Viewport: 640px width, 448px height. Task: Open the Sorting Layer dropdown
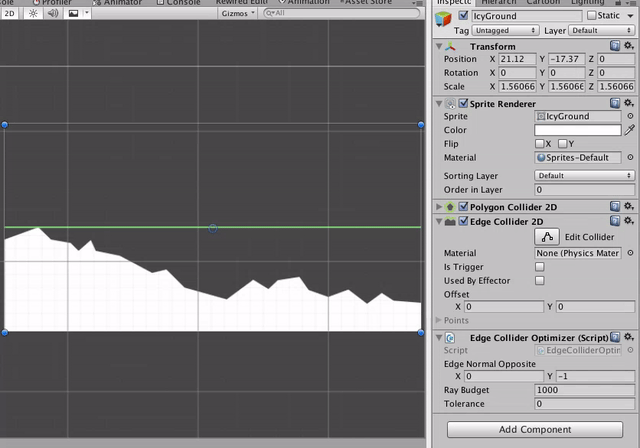tap(584, 175)
